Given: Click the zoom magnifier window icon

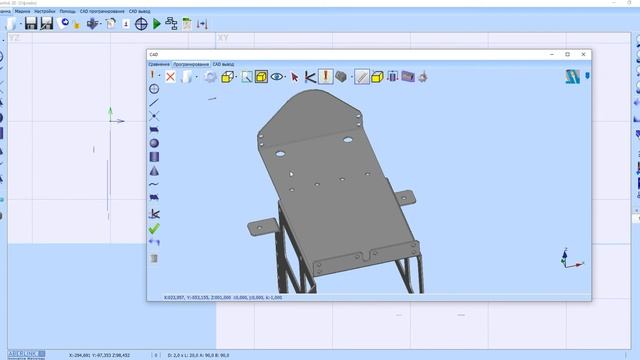Looking at the screenshot, I should click(x=246, y=76).
